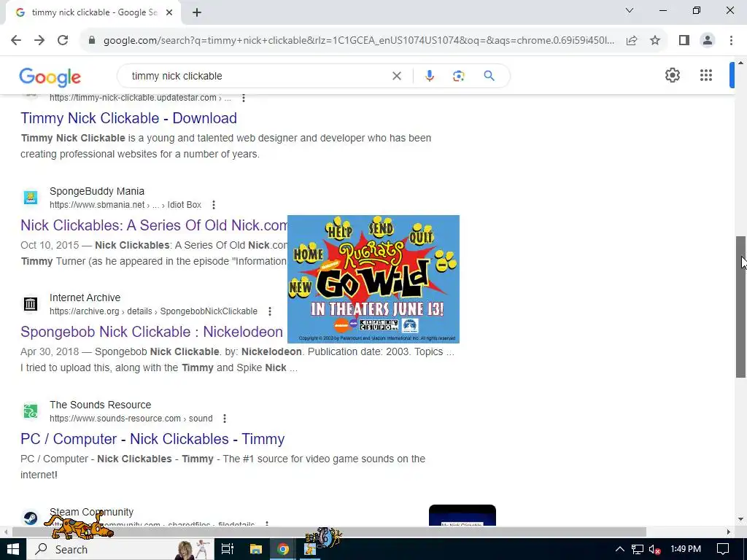
Task: Open Google quick settings gear
Action: [x=672, y=75]
